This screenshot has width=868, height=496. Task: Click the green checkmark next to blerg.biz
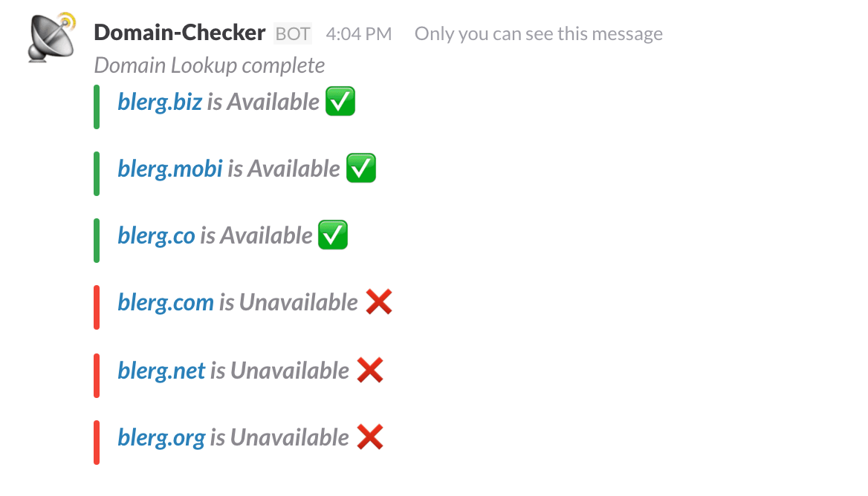340,101
